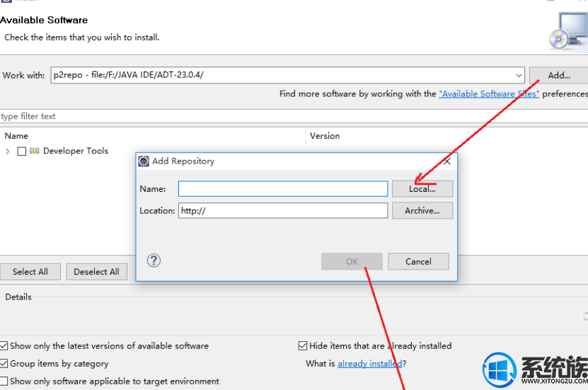Click the Archive... button
This screenshot has height=390, width=588.
(422, 210)
